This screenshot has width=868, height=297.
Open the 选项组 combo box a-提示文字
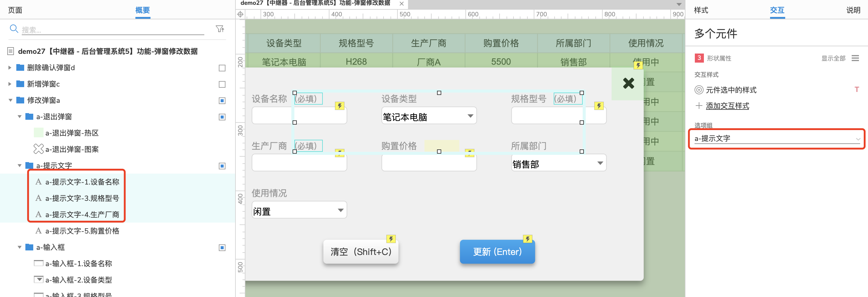tap(777, 139)
